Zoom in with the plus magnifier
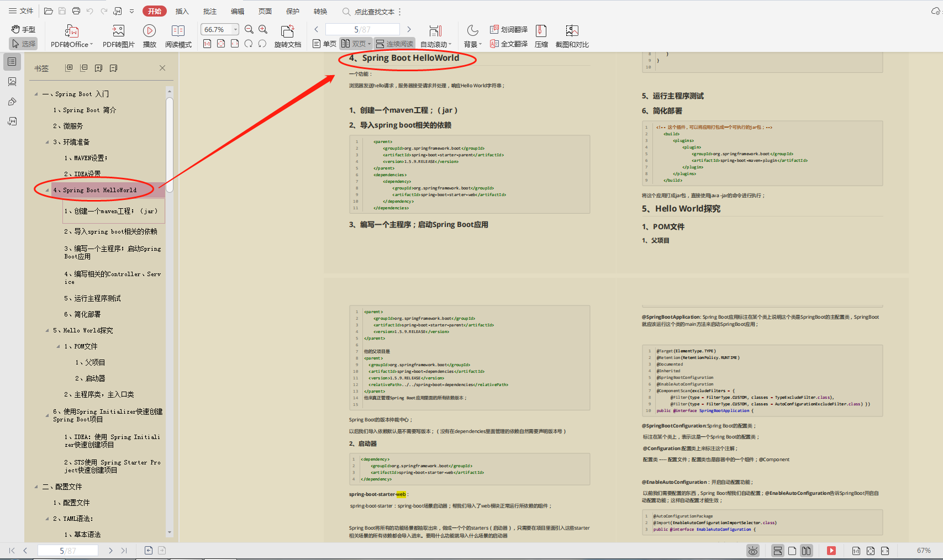This screenshot has height=560, width=943. 263,29
